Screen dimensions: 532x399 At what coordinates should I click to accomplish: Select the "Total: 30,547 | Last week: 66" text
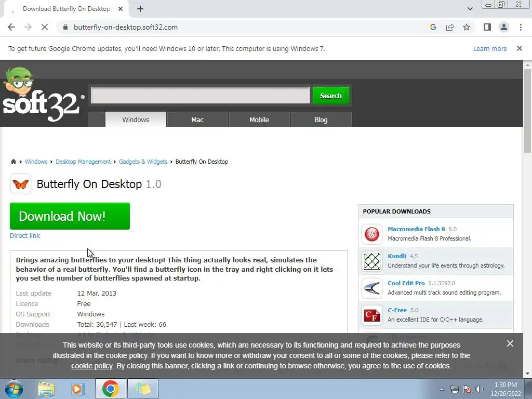[x=122, y=324]
